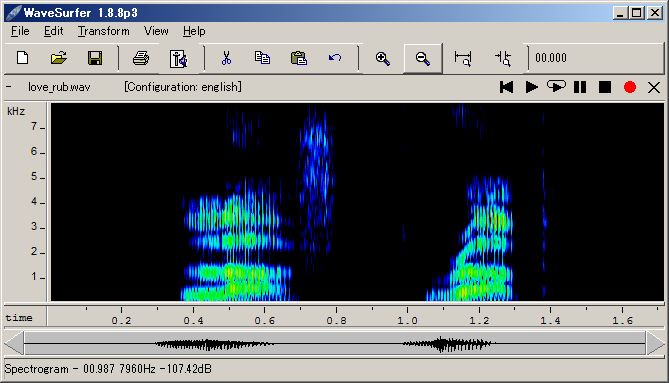The height and width of the screenshot is (383, 669).
Task: Cut selection with scissors icon
Action: 226,58
